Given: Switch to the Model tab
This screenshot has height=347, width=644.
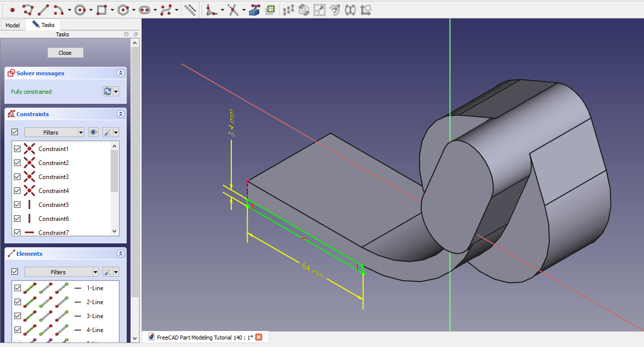Looking at the screenshot, I should point(12,25).
